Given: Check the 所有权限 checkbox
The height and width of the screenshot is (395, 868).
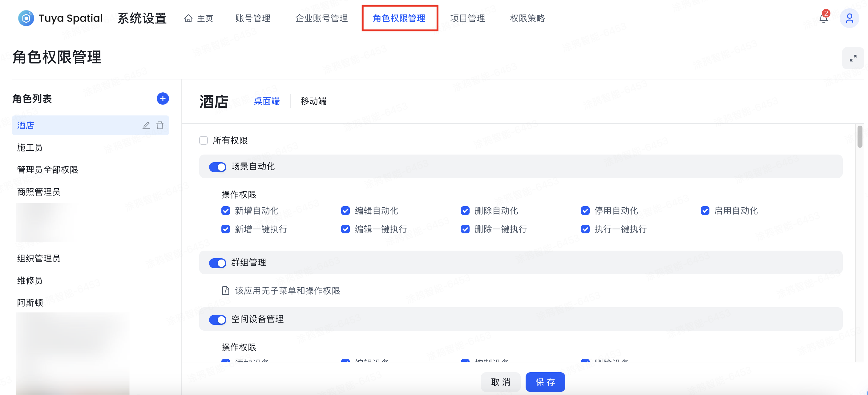Looking at the screenshot, I should [x=204, y=140].
